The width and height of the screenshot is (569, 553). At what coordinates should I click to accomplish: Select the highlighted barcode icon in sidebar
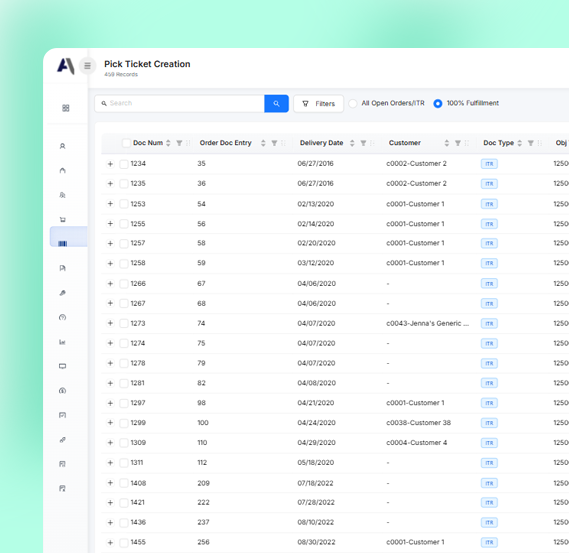(x=63, y=243)
